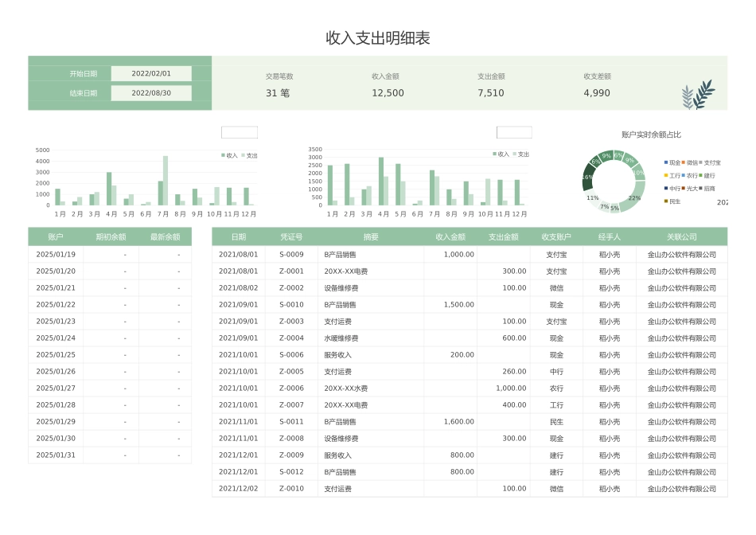Click the 经手人 column header
Viewport: 756px width, 535px height.
(x=610, y=236)
